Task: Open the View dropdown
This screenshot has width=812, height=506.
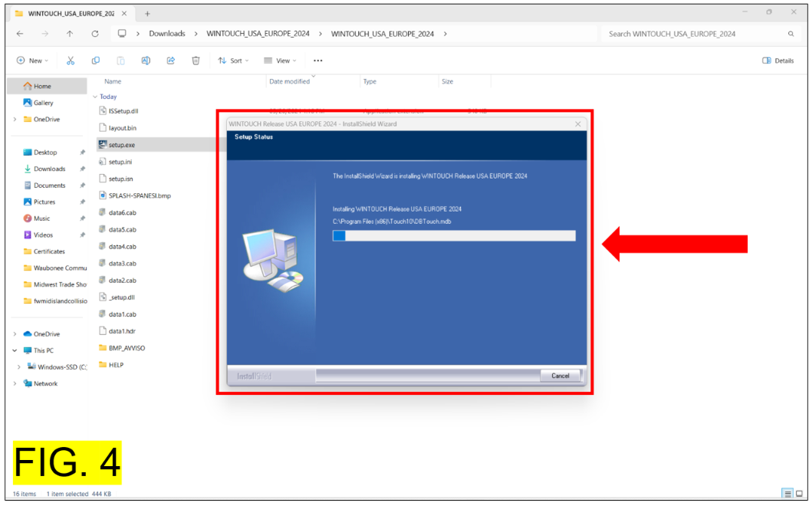Action: point(280,61)
